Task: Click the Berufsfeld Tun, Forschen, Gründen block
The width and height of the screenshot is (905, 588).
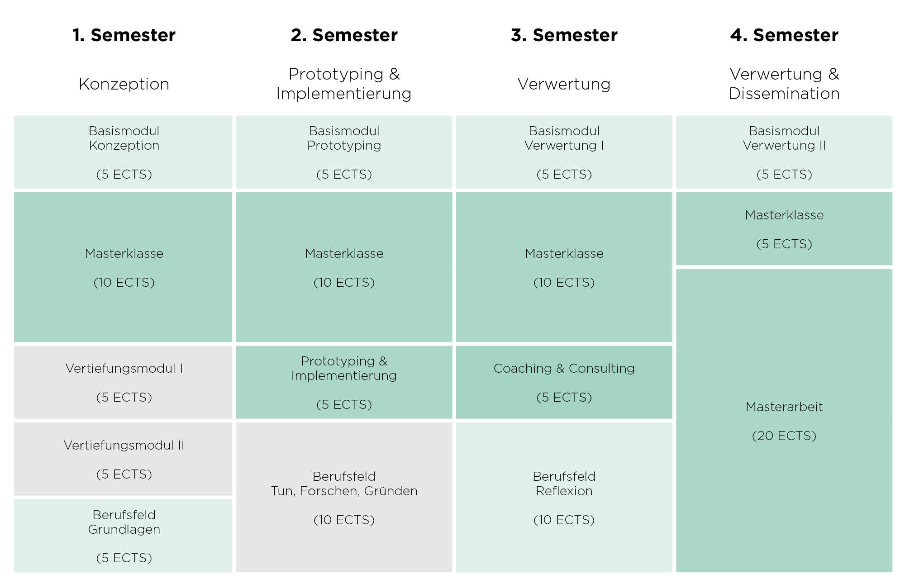Action: 344,497
